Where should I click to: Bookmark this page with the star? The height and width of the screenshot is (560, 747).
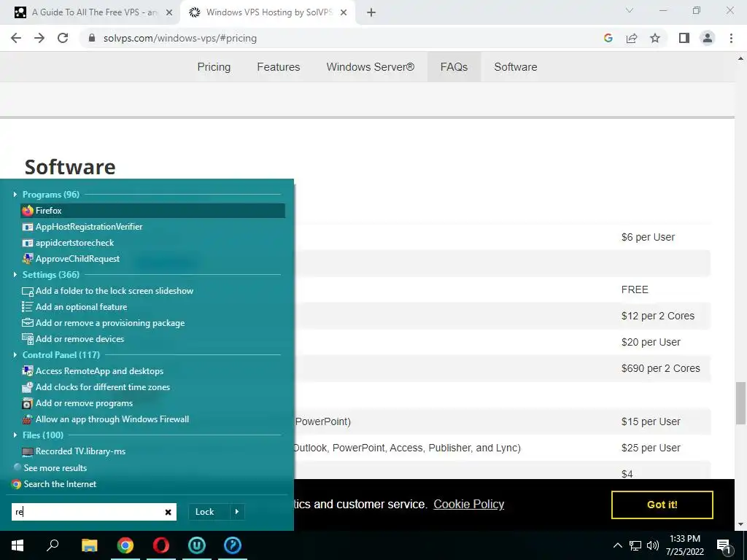click(x=655, y=38)
